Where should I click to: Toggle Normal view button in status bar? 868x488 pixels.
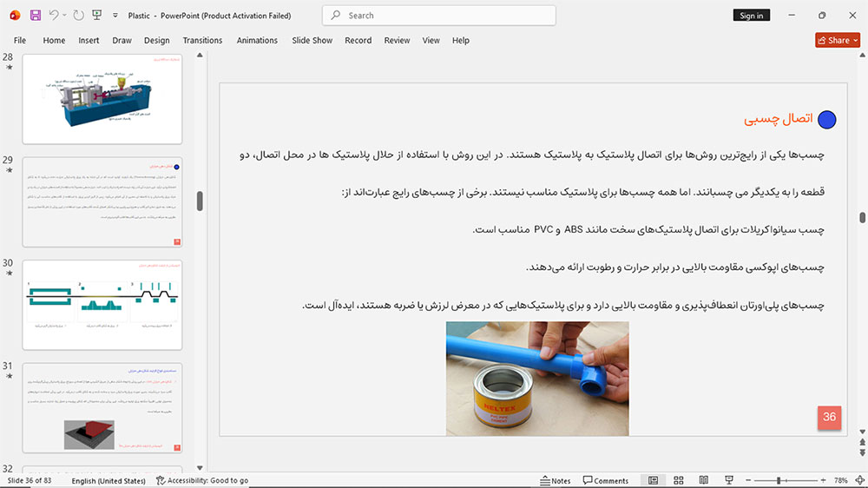(x=654, y=480)
